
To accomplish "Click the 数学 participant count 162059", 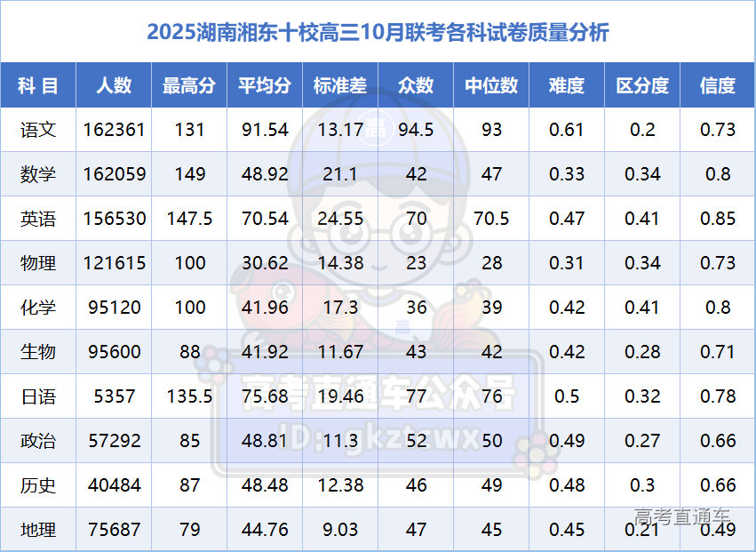I will pos(115,174).
